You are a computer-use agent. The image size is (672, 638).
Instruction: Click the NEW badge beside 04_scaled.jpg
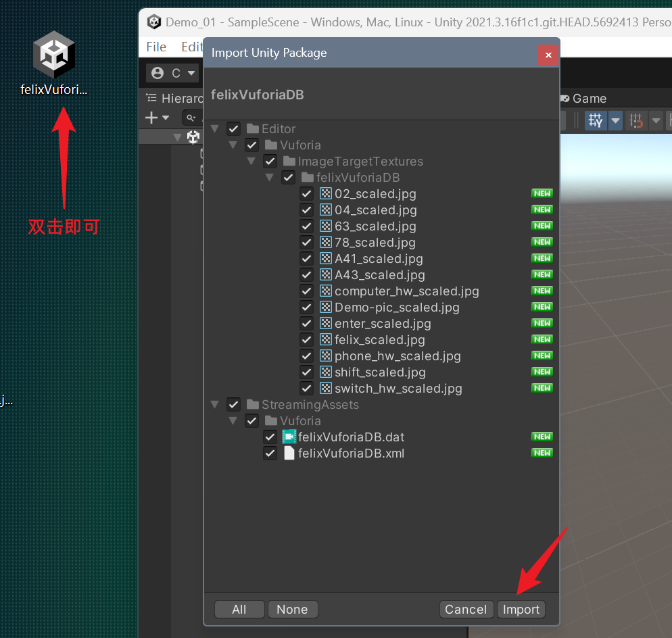click(542, 210)
